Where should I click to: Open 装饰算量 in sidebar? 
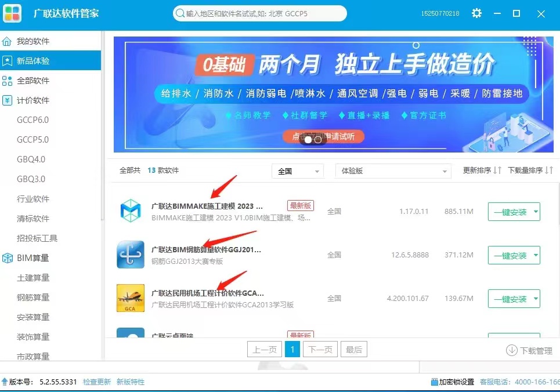[33, 337]
